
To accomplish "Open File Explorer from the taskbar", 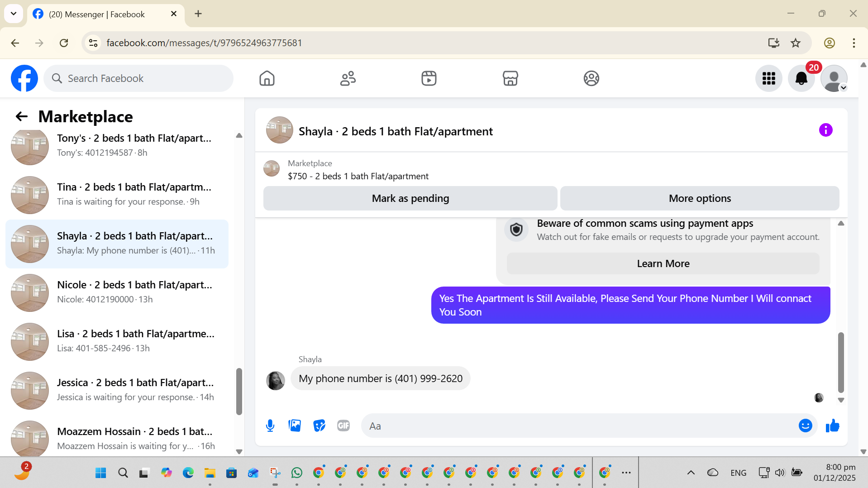I will pos(210,473).
